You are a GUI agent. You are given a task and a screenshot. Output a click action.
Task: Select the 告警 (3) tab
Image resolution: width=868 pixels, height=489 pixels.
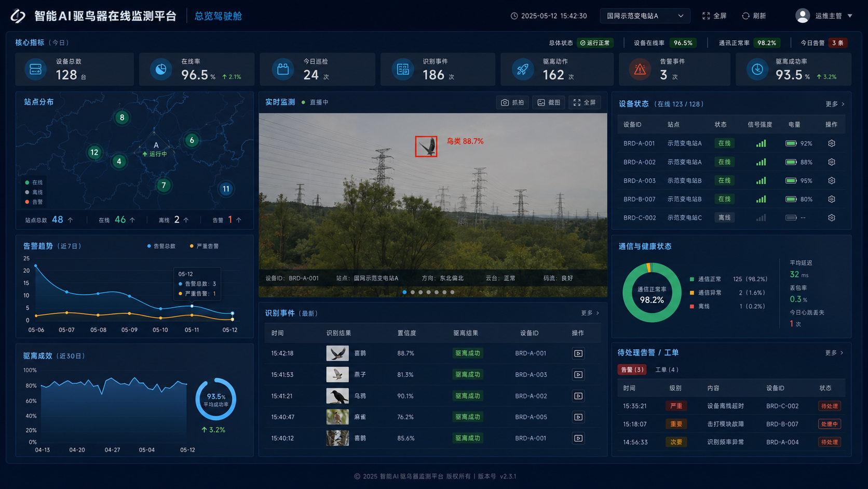click(x=632, y=370)
